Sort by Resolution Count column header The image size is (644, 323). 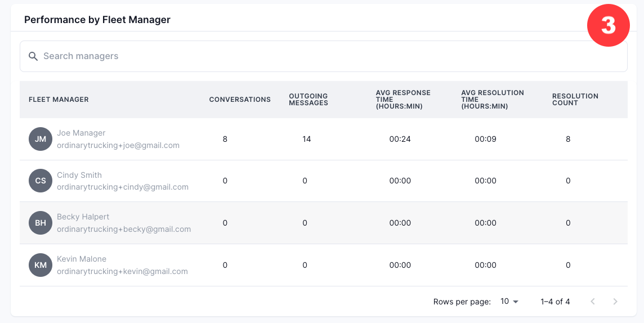pos(575,100)
